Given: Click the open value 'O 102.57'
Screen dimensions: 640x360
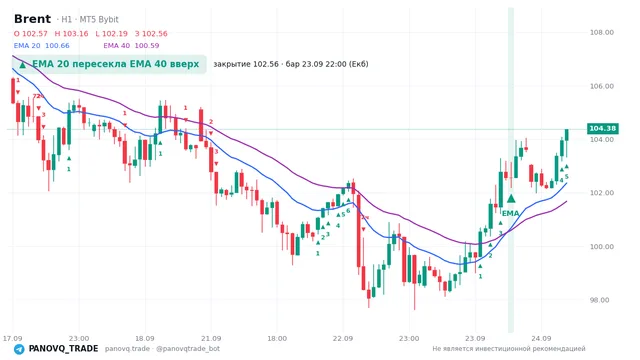Looking at the screenshot, I should pos(31,33).
